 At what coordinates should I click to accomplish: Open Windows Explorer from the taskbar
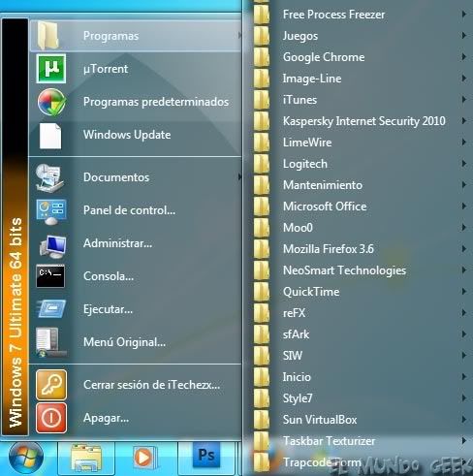(86, 459)
